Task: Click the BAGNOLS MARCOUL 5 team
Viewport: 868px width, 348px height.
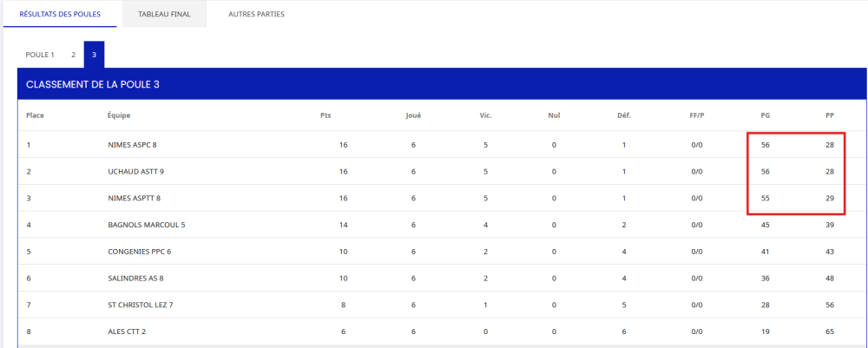Action: click(x=146, y=225)
